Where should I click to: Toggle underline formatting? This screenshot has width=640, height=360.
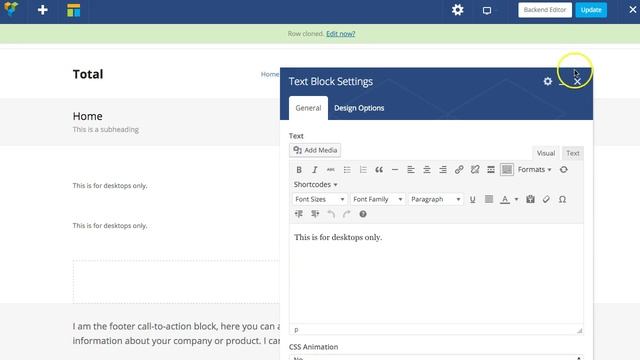tap(472, 200)
